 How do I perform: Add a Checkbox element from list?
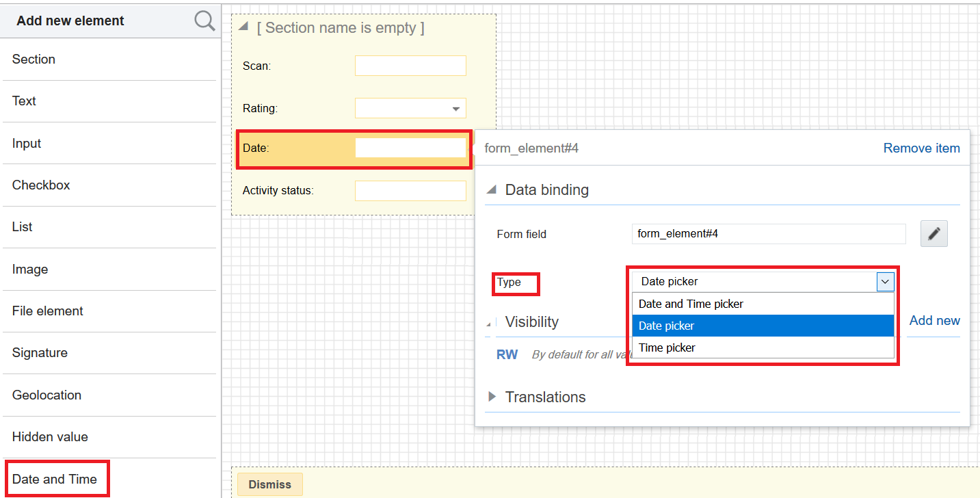pos(41,185)
